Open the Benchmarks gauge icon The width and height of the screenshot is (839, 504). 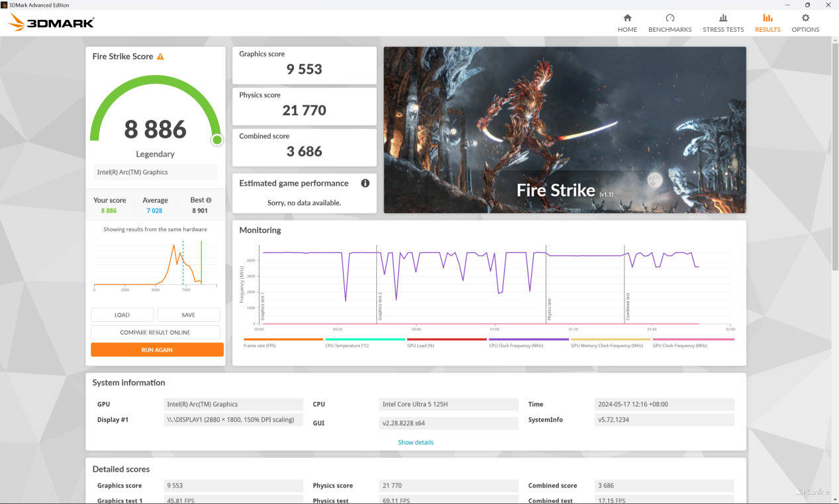tap(669, 18)
